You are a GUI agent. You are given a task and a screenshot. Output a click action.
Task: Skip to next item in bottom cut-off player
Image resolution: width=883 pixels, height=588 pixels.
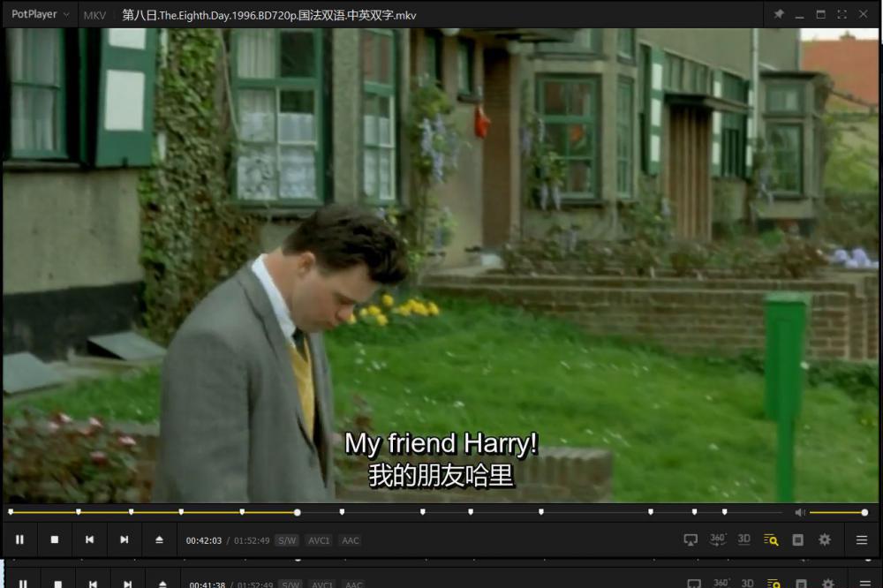coord(128,584)
